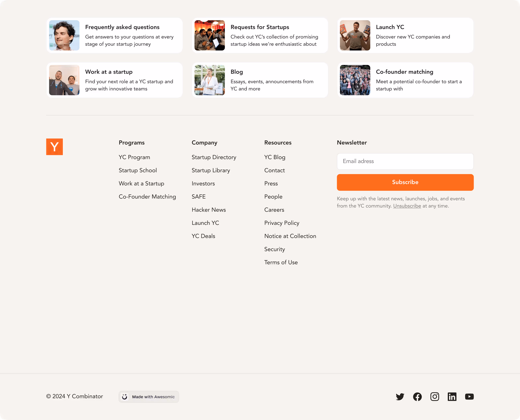Click the Resources column heading
This screenshot has height=420, width=520.
tap(278, 143)
